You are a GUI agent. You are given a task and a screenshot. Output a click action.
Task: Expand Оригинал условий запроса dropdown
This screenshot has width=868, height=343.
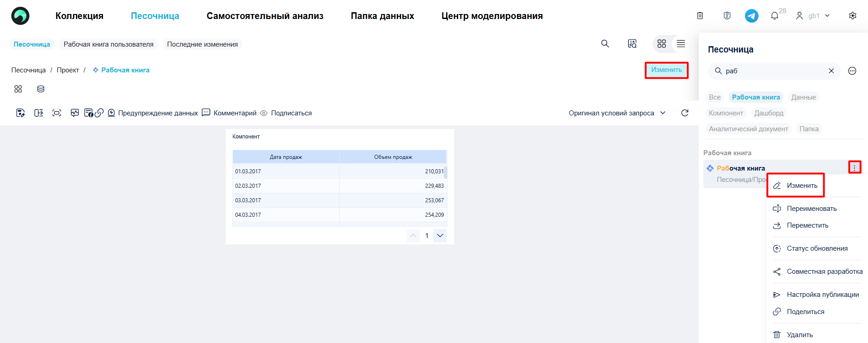pyautogui.click(x=617, y=113)
